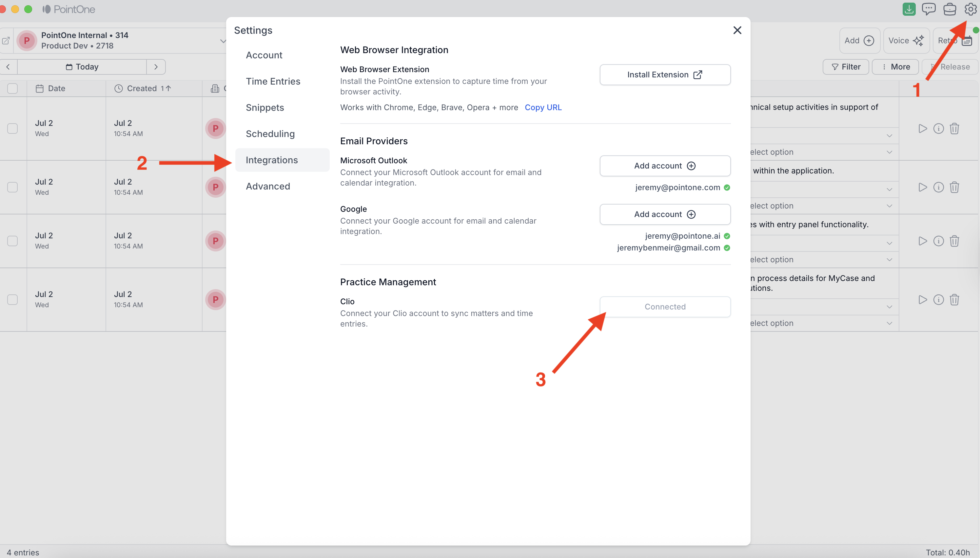The width and height of the screenshot is (980, 558).
Task: Go to previous day with left chevron
Action: click(x=8, y=67)
